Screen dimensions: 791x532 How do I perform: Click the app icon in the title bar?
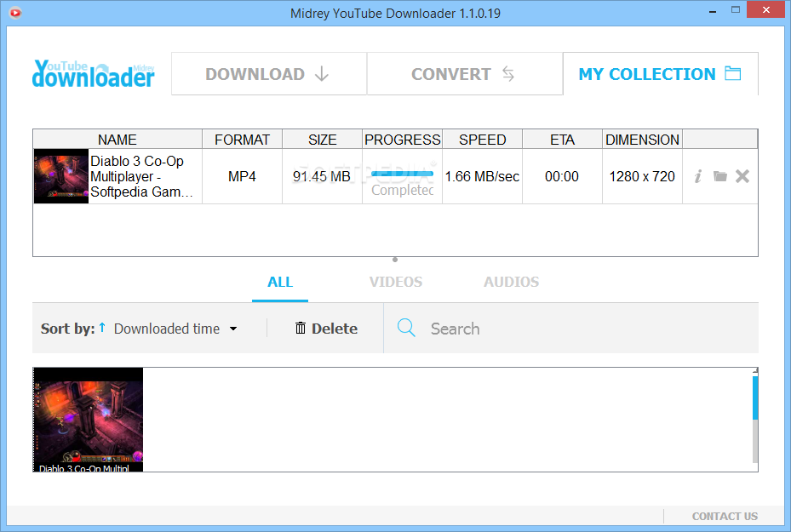click(x=15, y=13)
